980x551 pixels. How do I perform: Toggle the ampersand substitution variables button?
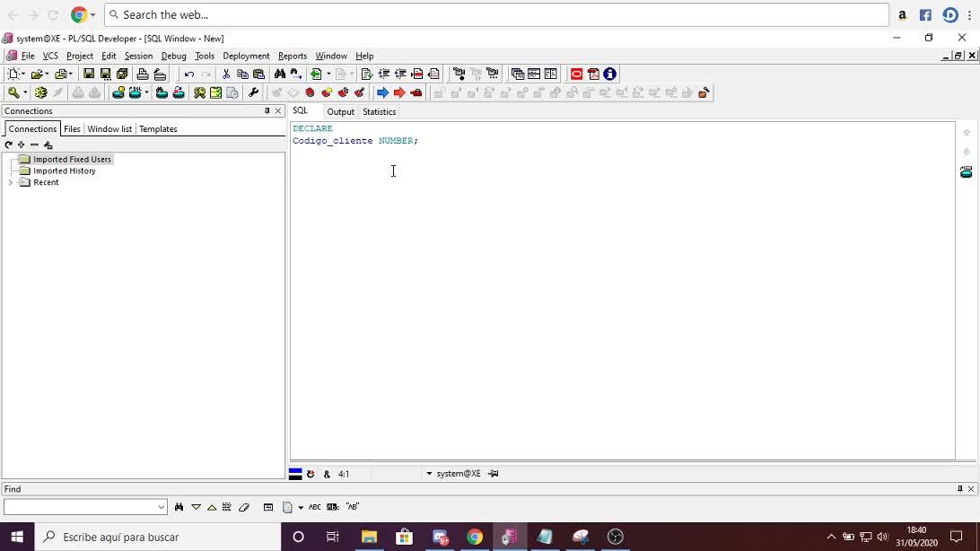point(327,474)
